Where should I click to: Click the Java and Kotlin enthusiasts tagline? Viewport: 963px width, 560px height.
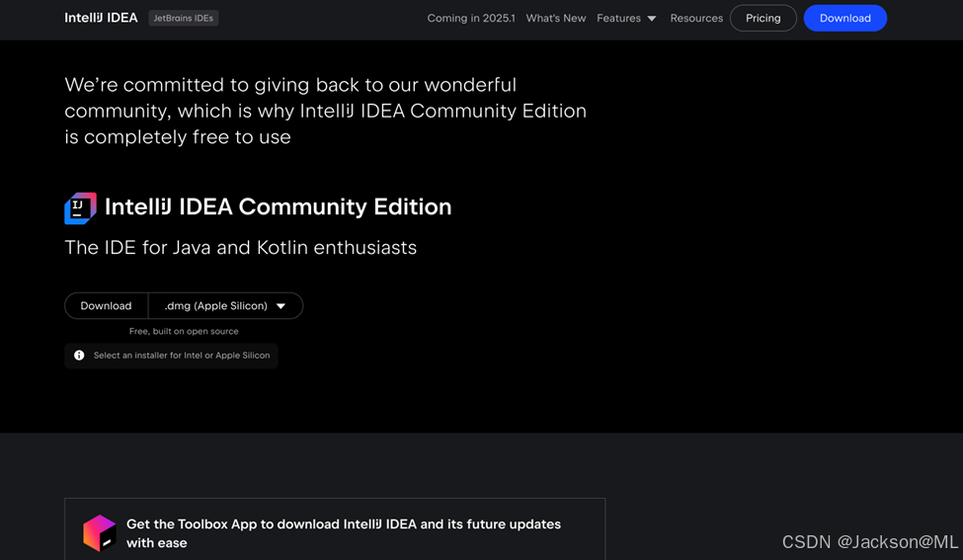pos(240,248)
